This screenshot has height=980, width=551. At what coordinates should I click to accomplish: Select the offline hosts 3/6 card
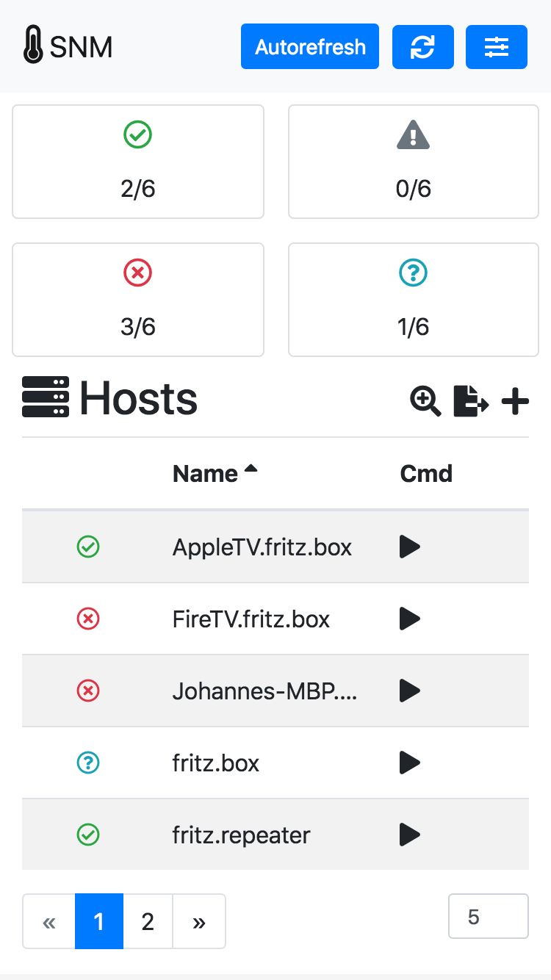[x=138, y=300]
